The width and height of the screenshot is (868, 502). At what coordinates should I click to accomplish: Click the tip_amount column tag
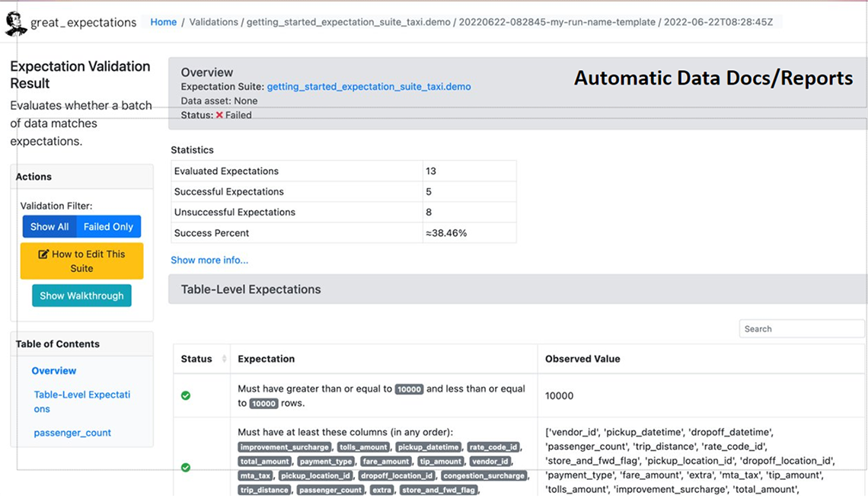(441, 462)
